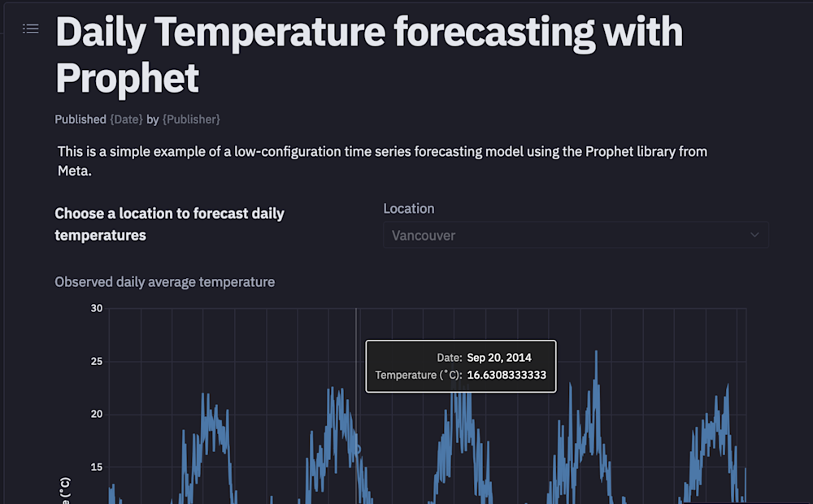Click the hamburger list icon top left
Viewport: 813px width, 504px height.
point(30,28)
